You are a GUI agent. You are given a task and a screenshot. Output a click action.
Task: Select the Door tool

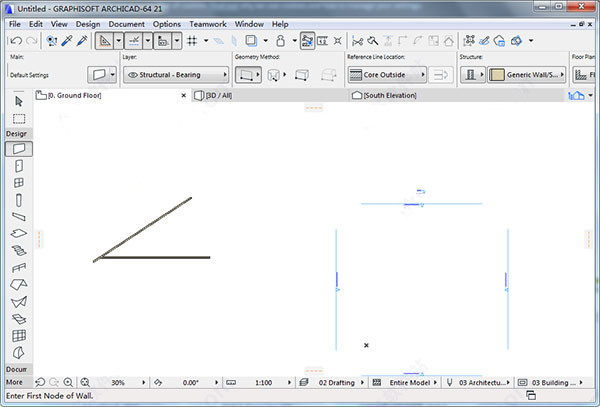[x=19, y=166]
